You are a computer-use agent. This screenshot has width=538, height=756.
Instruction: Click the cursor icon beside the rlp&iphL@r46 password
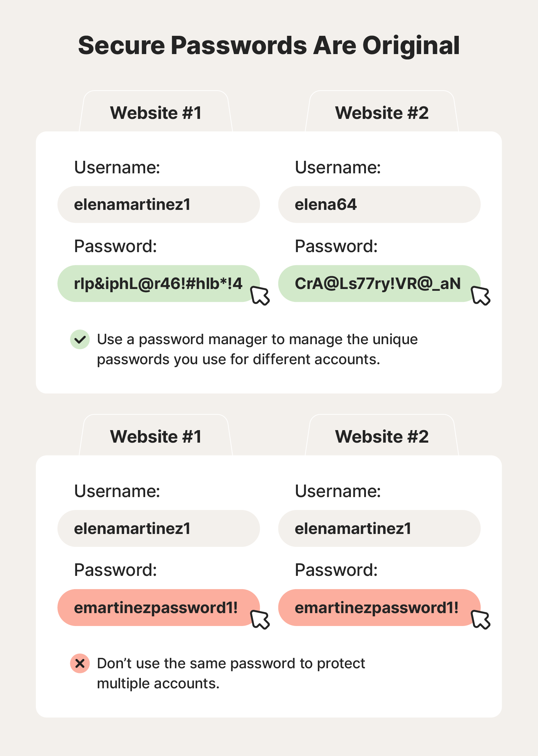click(x=260, y=295)
